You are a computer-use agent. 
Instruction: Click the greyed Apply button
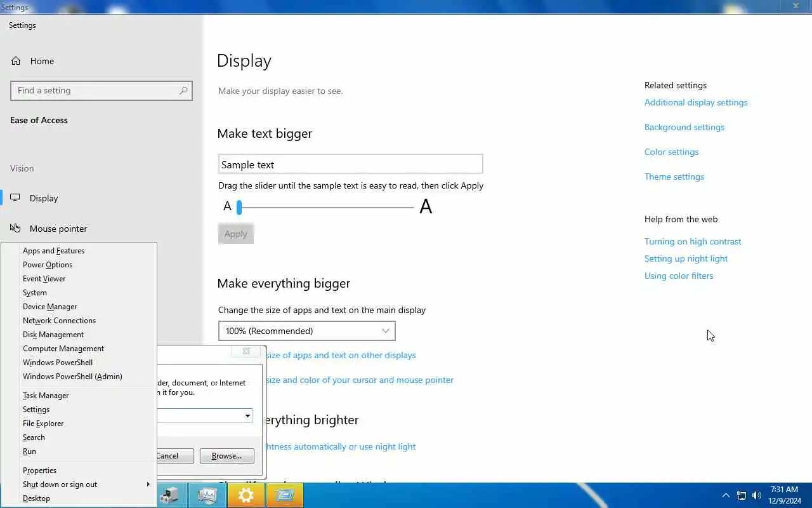(235, 234)
